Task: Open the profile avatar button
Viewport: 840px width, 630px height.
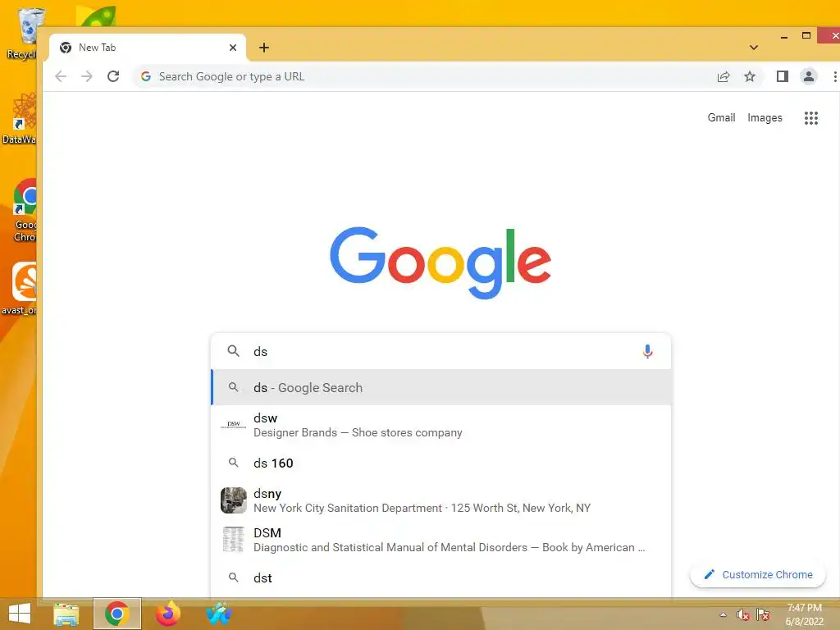Action: click(x=808, y=76)
